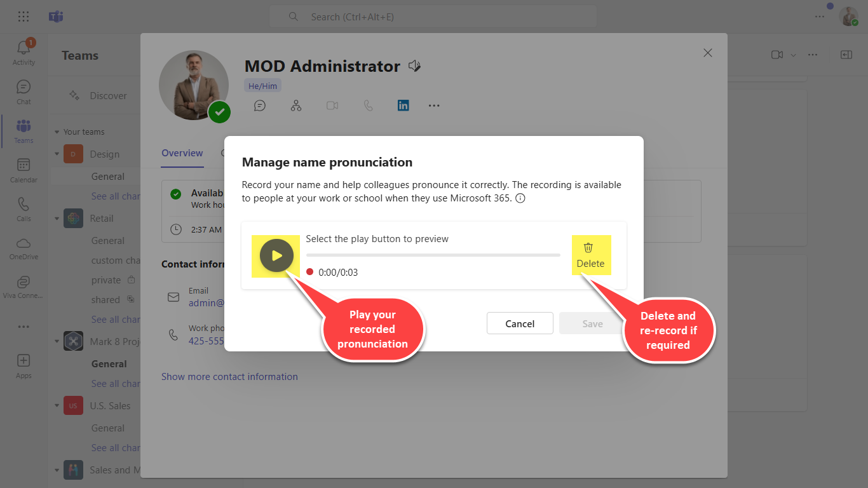Image resolution: width=868 pixels, height=488 pixels.
Task: Open Calls in the left rail
Action: pyautogui.click(x=24, y=209)
